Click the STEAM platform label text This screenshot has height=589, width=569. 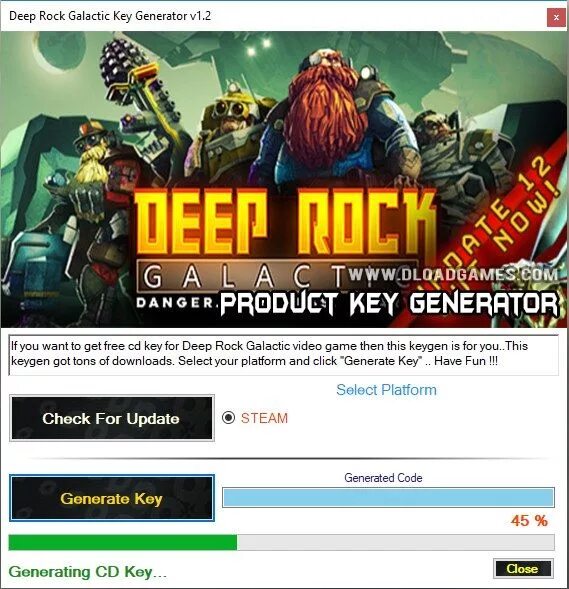point(264,418)
